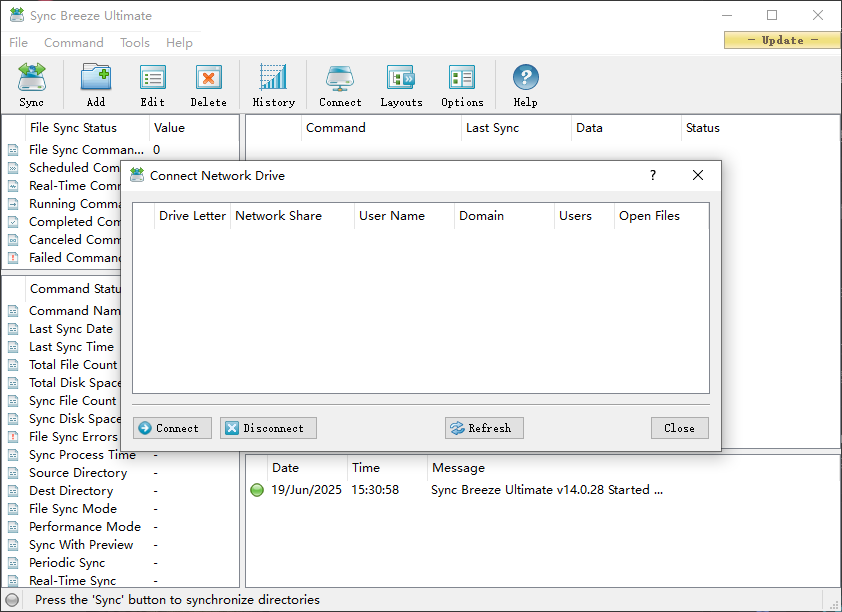Select the Total File Count row
842x612 pixels.
[x=63, y=365]
